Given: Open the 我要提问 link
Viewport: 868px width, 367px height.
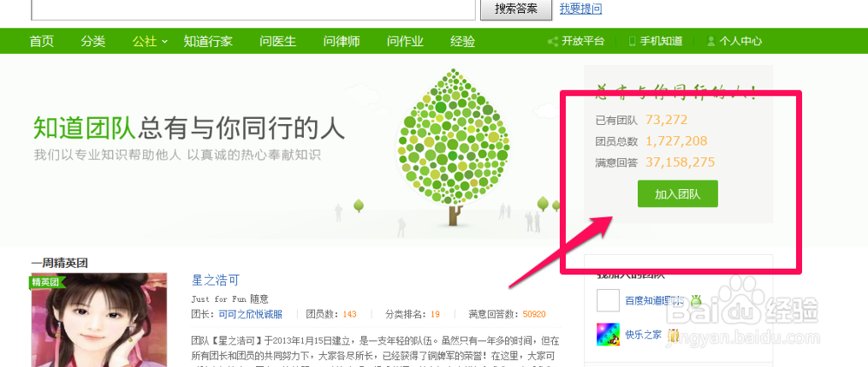Looking at the screenshot, I should (581, 9).
